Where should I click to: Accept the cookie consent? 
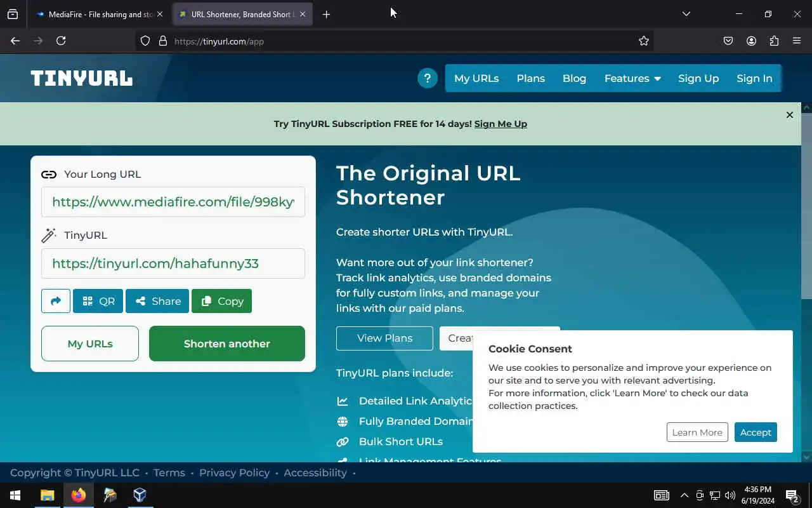pos(756,432)
